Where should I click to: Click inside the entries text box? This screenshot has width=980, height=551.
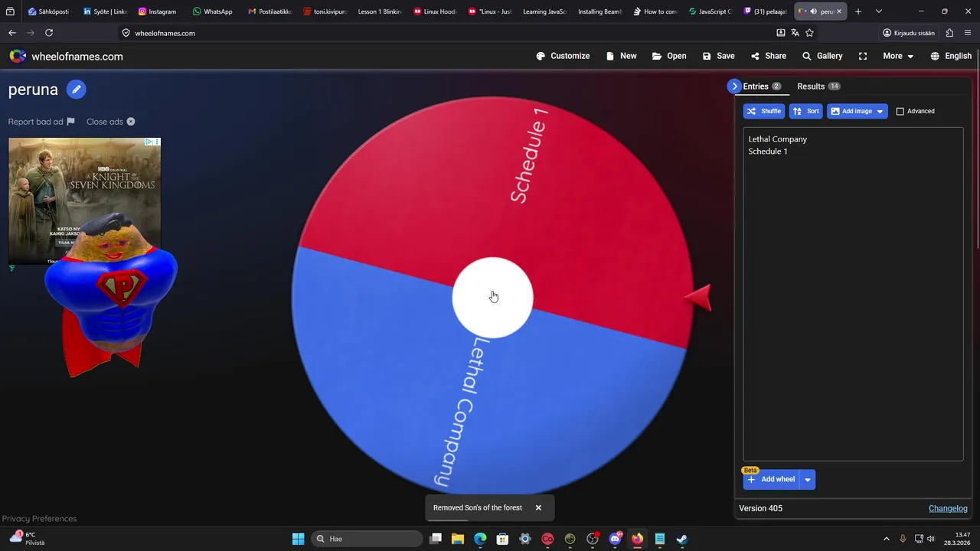coord(853,295)
